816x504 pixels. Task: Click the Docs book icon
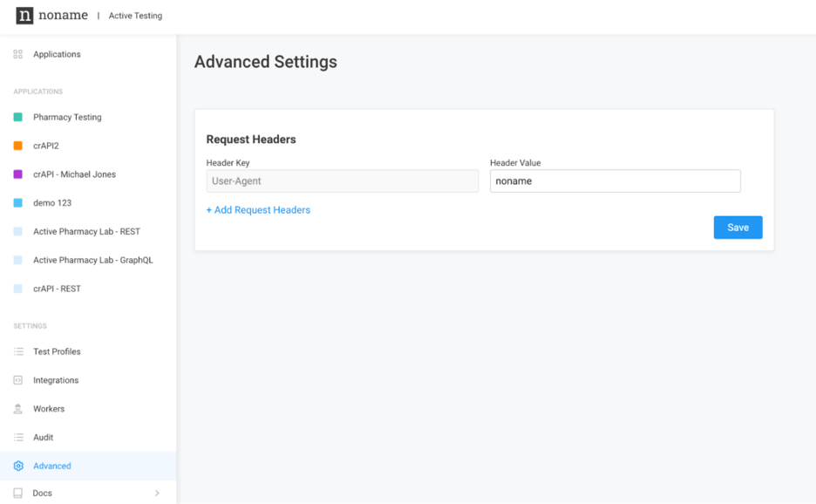pos(18,494)
